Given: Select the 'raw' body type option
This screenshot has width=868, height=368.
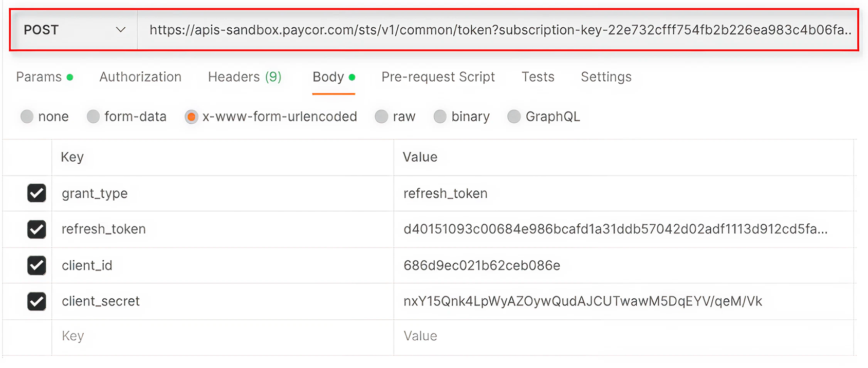Looking at the screenshot, I should tap(381, 117).
